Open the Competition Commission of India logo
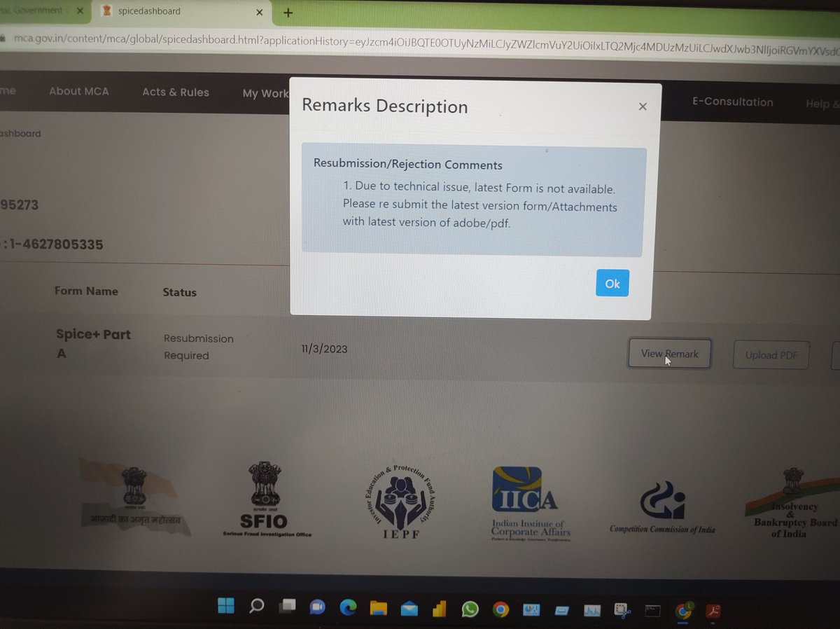 pos(662,507)
